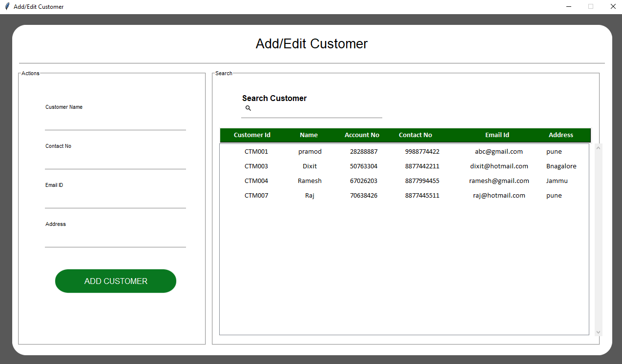This screenshot has width=622, height=364.
Task: Click the Email Id column header
Action: tap(497, 135)
